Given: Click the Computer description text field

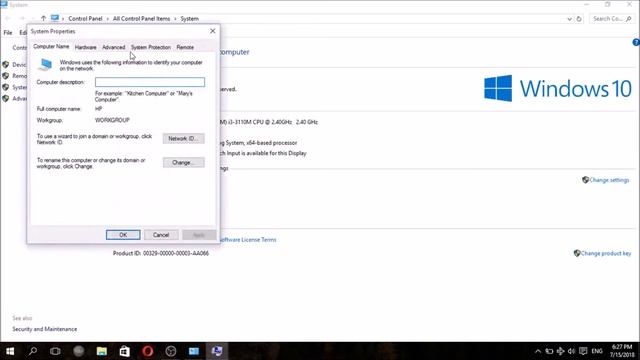Looking at the screenshot, I should (x=150, y=82).
